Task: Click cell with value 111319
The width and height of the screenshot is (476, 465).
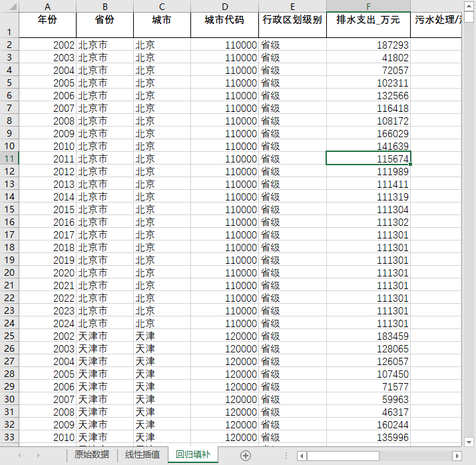Action: click(x=368, y=197)
